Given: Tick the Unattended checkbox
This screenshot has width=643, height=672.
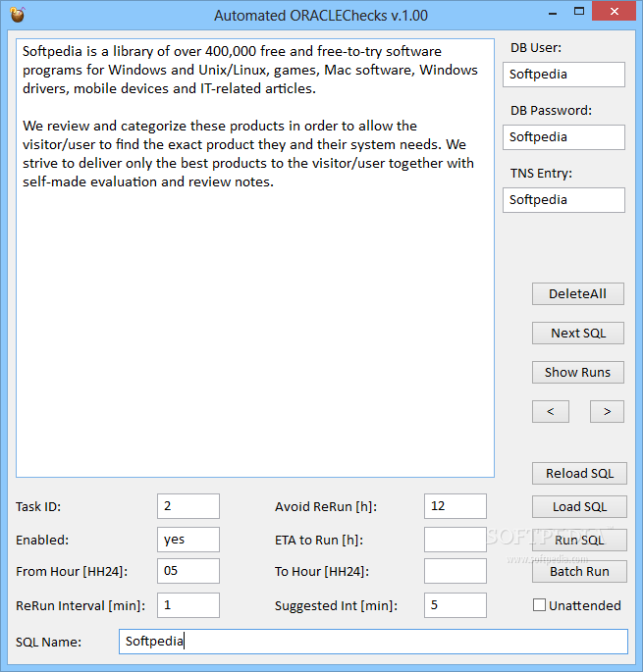Looking at the screenshot, I should pos(539,605).
